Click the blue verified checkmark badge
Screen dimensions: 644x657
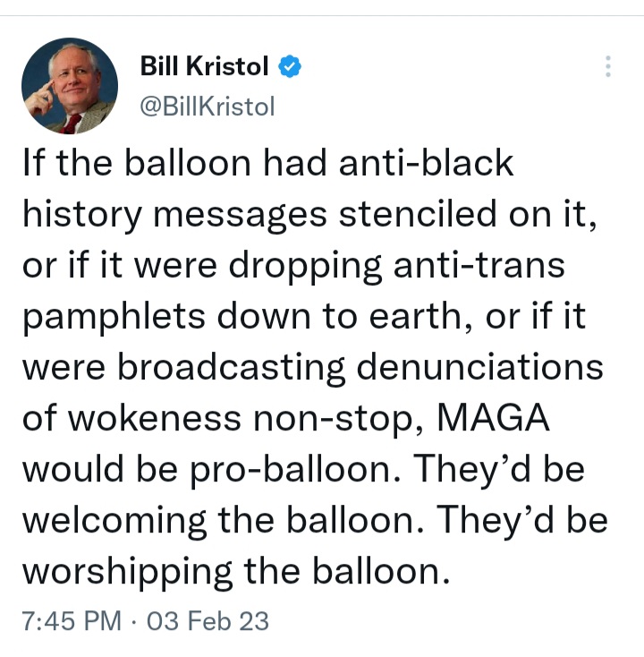(290, 67)
